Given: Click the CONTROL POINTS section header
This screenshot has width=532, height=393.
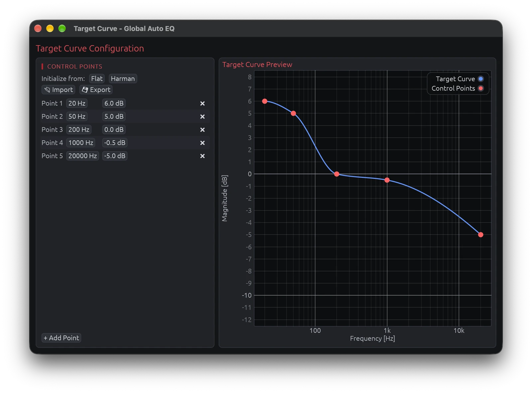Looking at the screenshot, I should (x=75, y=66).
